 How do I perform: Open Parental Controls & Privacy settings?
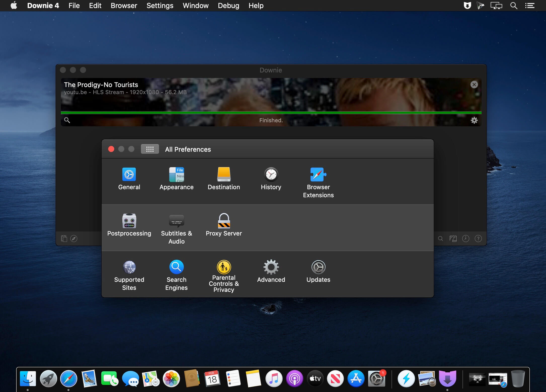224,275
